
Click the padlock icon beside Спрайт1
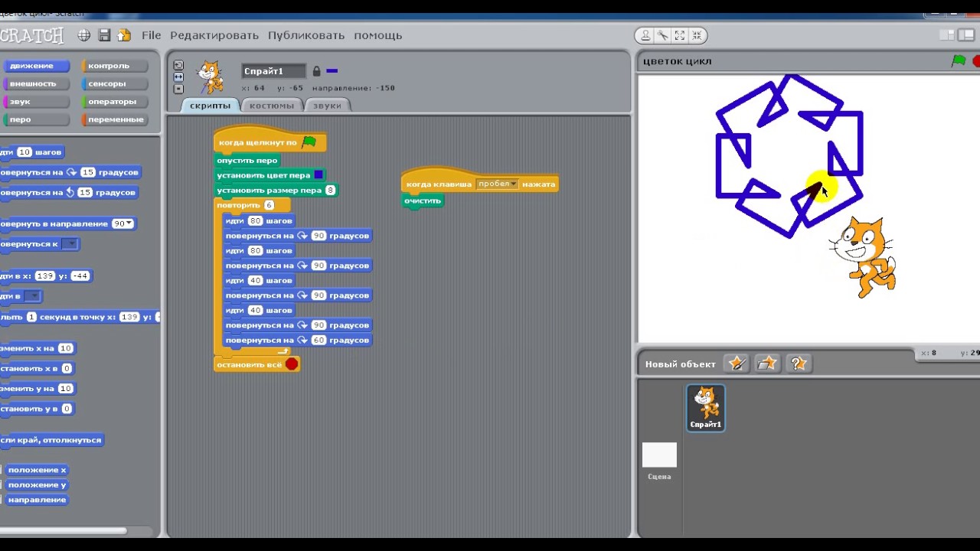(x=316, y=71)
